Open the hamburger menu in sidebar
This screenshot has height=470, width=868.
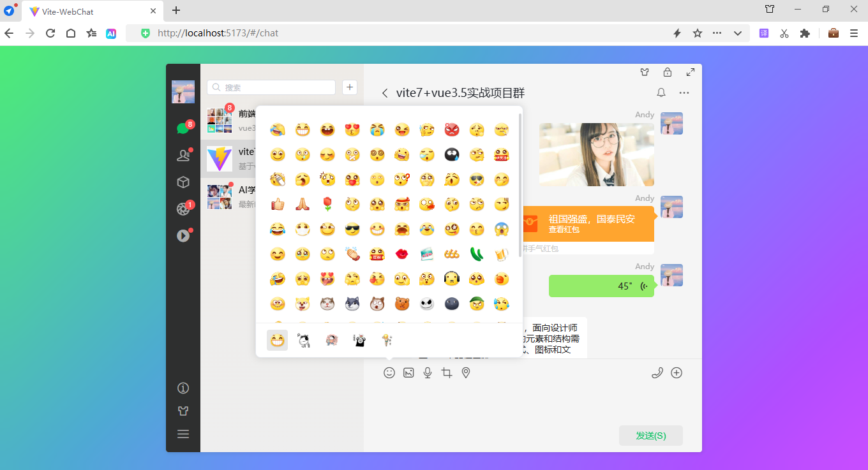[183, 434]
